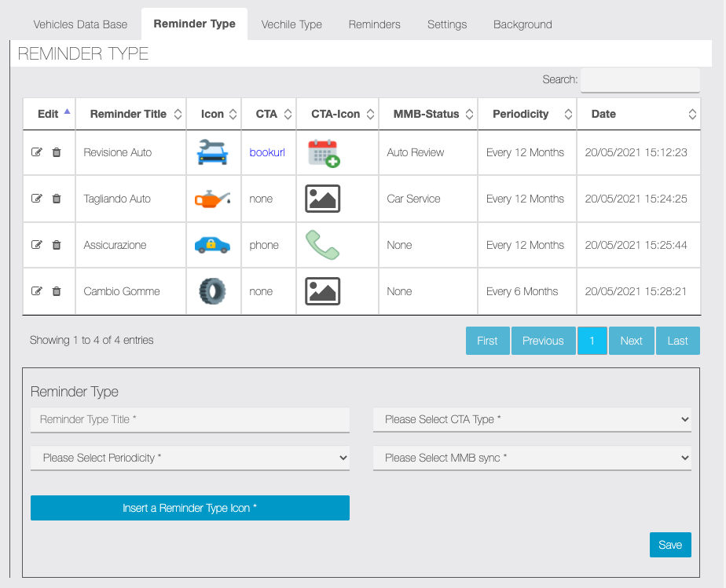Jump to Last page

678,341
